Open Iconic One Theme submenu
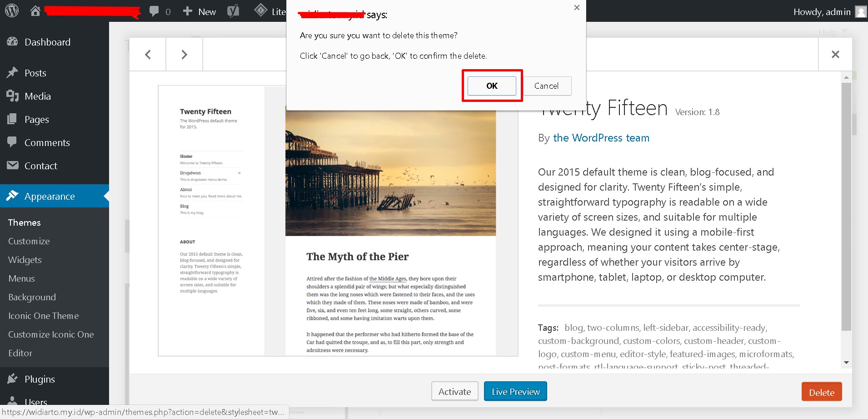This screenshot has width=868, height=419. pyautogui.click(x=44, y=316)
